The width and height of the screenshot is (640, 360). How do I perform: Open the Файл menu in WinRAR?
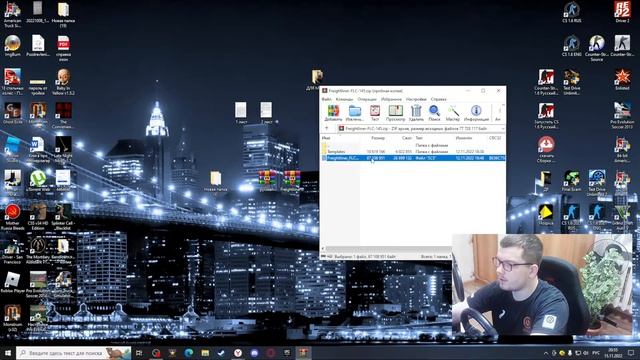(x=327, y=99)
